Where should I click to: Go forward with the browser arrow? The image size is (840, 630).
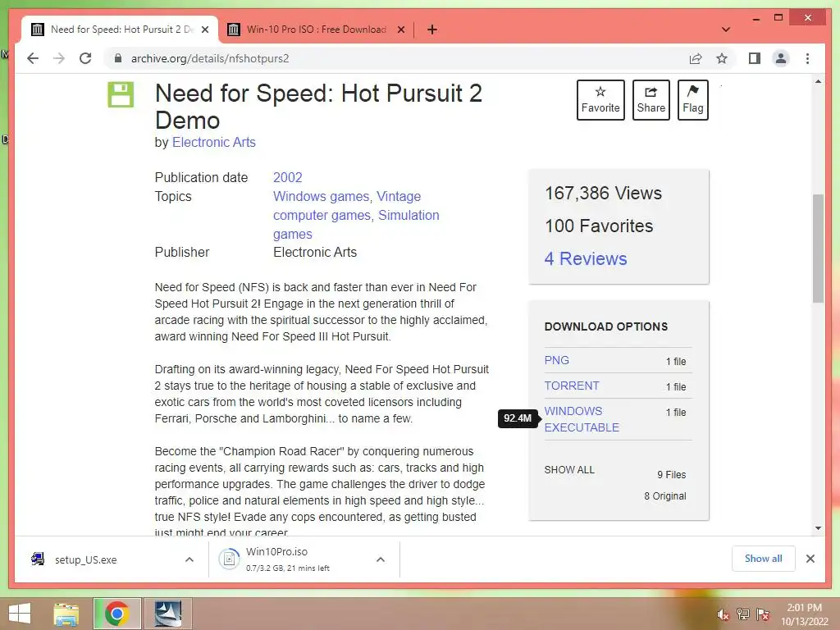point(59,58)
